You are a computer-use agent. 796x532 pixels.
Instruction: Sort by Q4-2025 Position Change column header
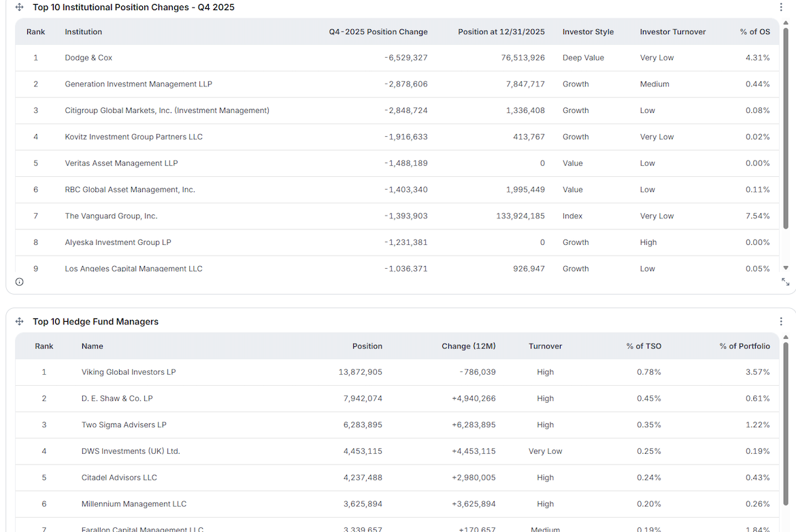pos(378,31)
